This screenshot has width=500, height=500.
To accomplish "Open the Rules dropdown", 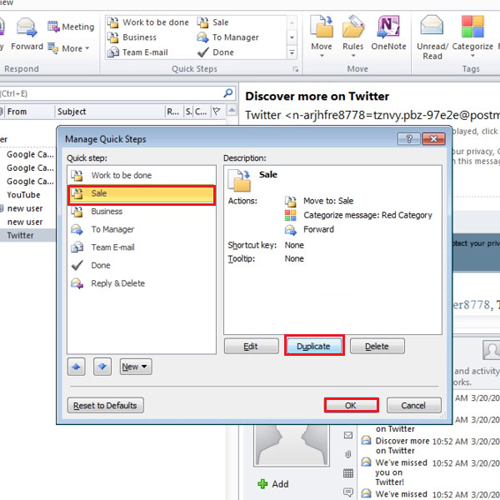I will 353,37.
